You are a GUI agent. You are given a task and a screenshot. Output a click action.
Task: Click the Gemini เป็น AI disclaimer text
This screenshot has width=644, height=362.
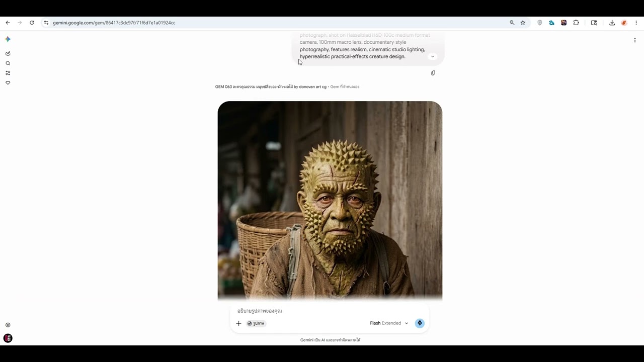330,340
